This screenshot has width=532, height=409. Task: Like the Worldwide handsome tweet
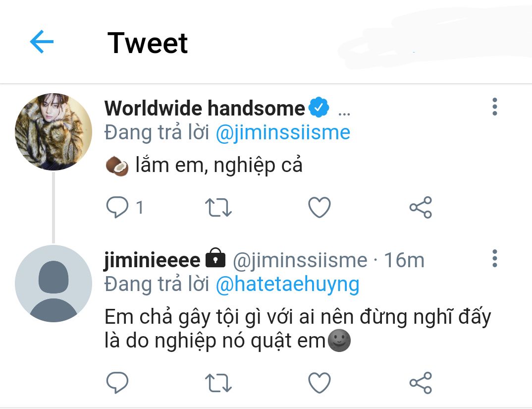click(319, 208)
